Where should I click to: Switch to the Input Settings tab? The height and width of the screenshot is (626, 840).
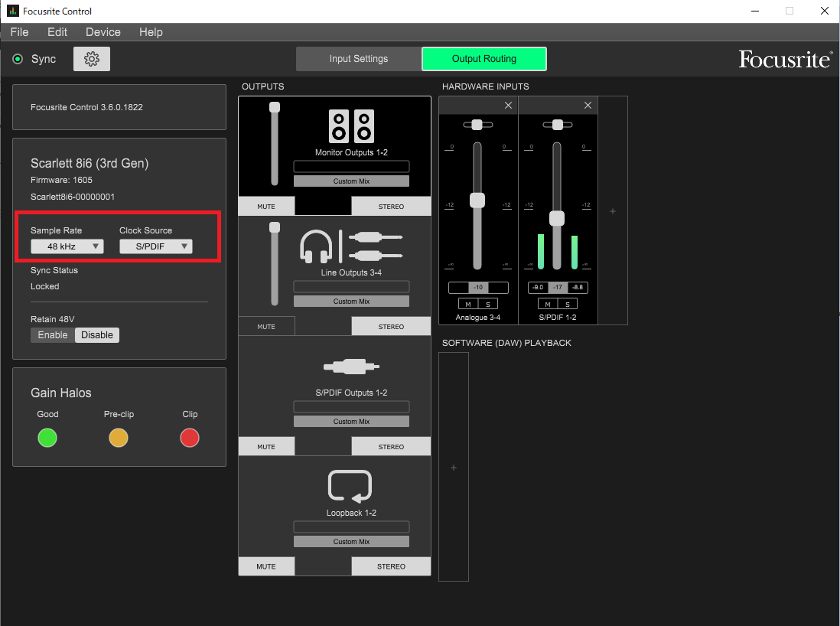358,59
